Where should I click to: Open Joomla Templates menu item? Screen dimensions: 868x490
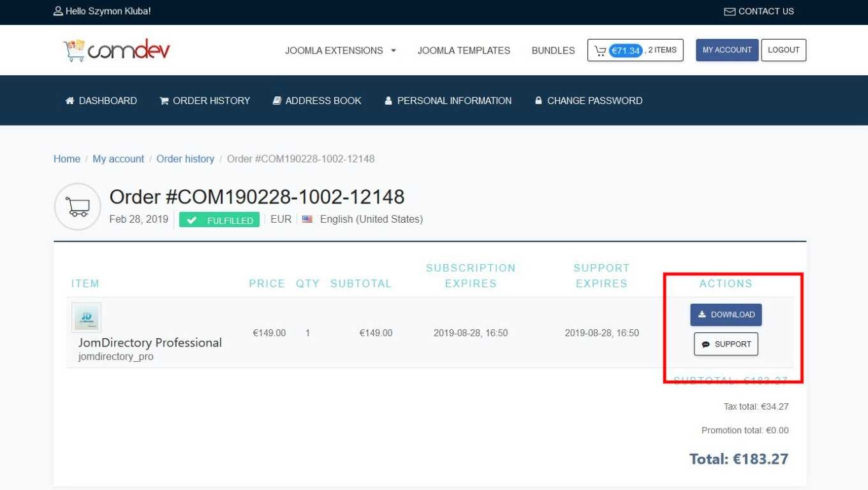(464, 50)
